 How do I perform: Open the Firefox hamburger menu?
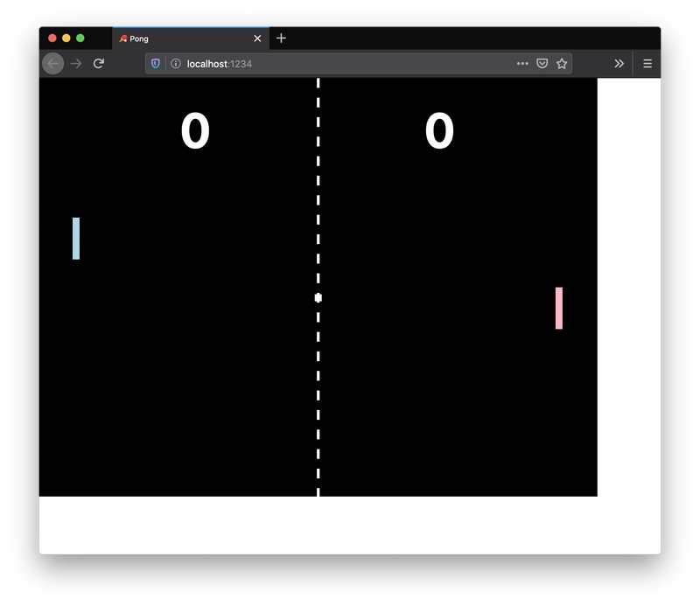(647, 64)
